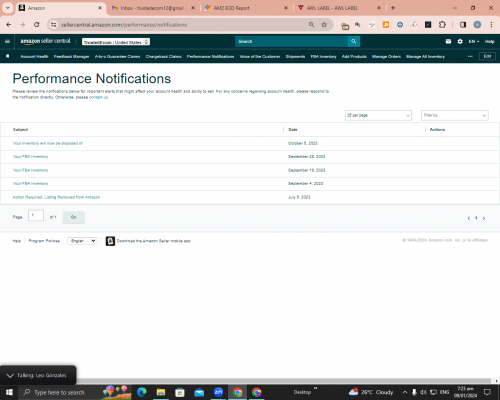Open the Windows notification center icon
The image size is (500, 400).
coord(487,392)
